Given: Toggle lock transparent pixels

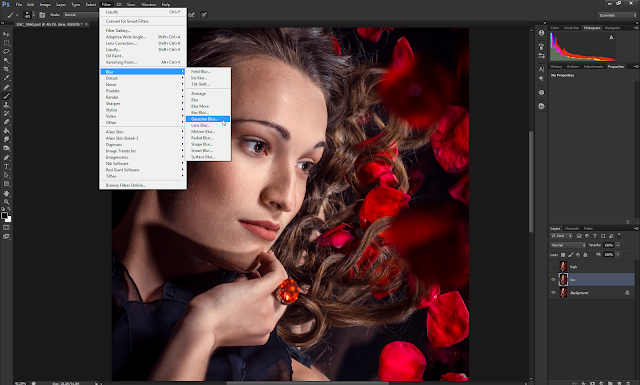Looking at the screenshot, I should [x=563, y=255].
